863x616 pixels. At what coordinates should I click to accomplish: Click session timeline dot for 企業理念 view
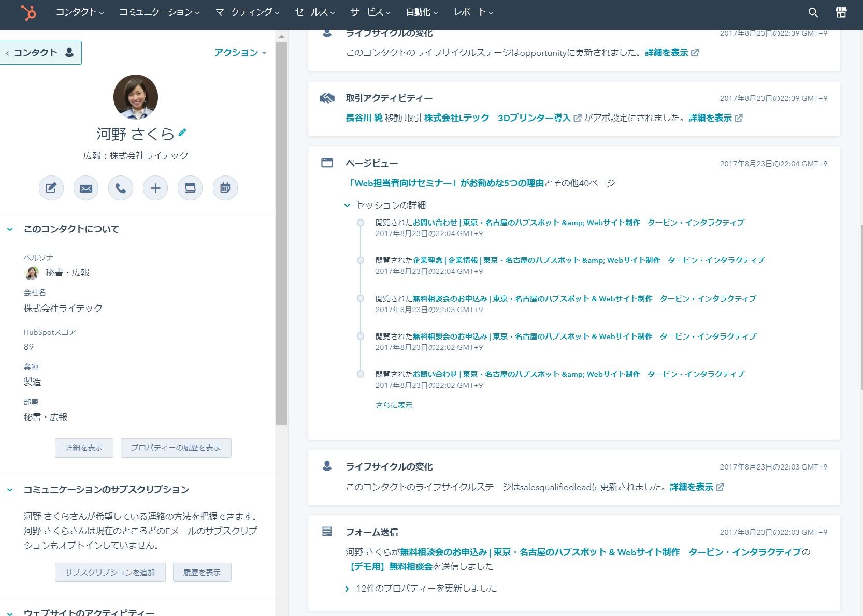point(361,260)
